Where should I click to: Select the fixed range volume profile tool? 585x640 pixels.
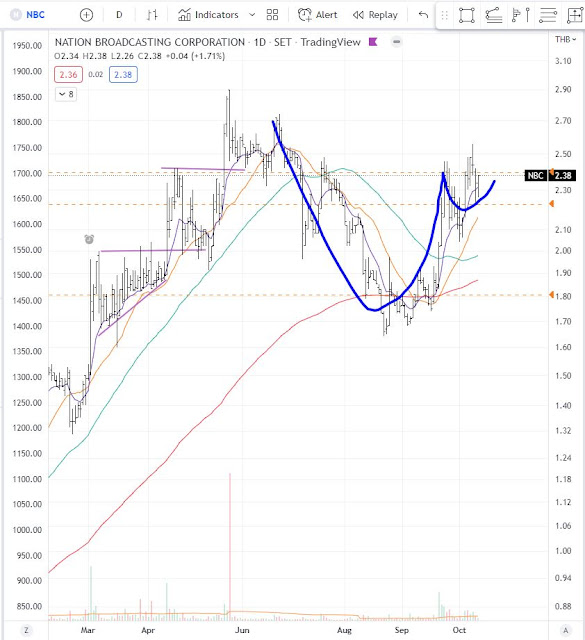(x=520, y=16)
